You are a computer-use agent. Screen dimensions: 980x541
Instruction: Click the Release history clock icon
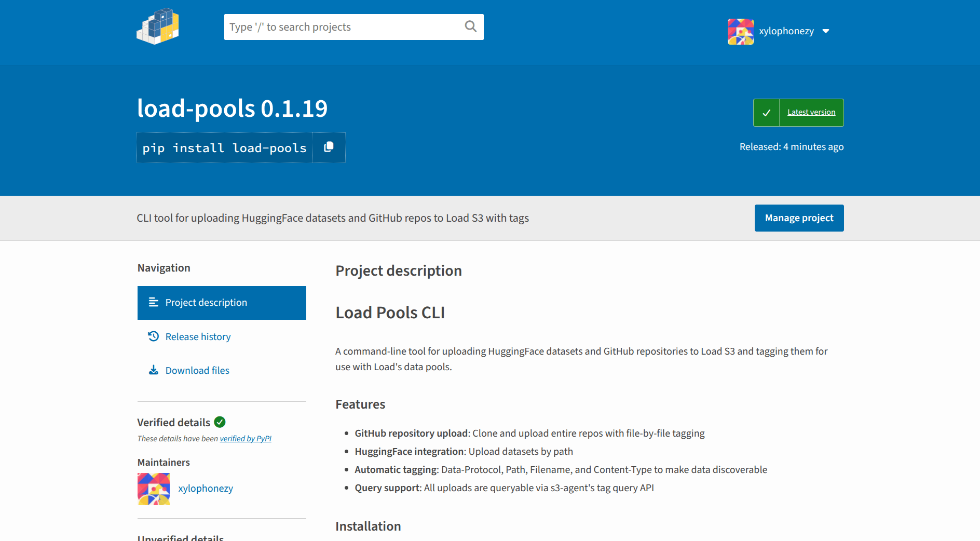(153, 336)
